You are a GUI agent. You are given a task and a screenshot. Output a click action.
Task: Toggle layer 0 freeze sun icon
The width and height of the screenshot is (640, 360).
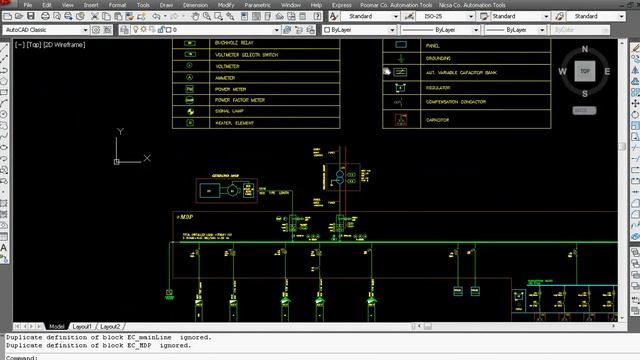(144, 30)
